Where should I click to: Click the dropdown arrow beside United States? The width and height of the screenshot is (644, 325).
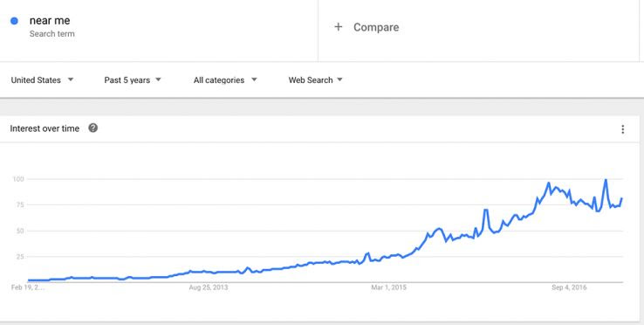71,80
